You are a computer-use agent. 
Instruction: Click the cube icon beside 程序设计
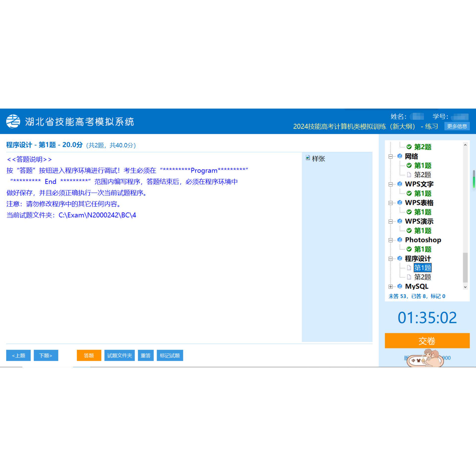tap(400, 258)
